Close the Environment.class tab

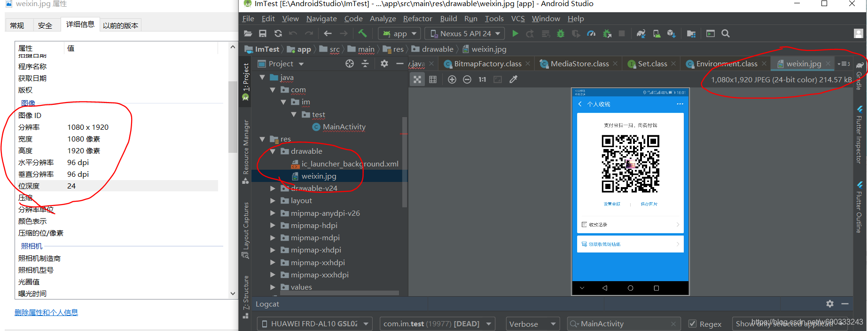click(x=764, y=63)
